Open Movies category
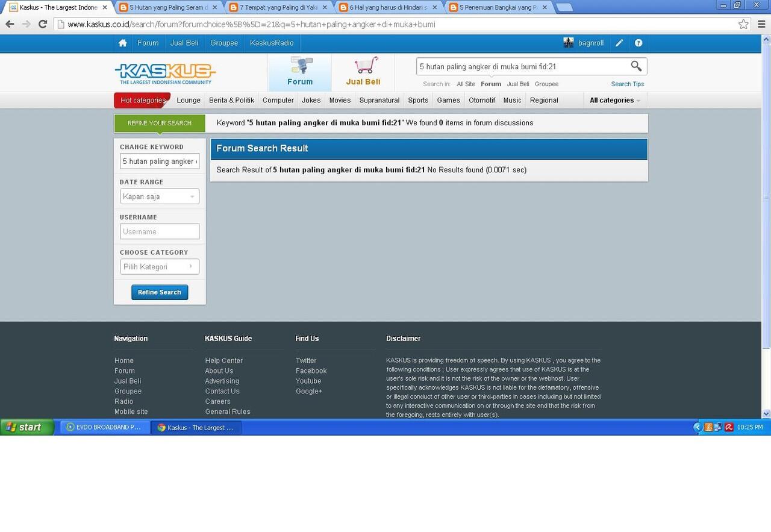This screenshot has width=771, height=532. point(340,101)
